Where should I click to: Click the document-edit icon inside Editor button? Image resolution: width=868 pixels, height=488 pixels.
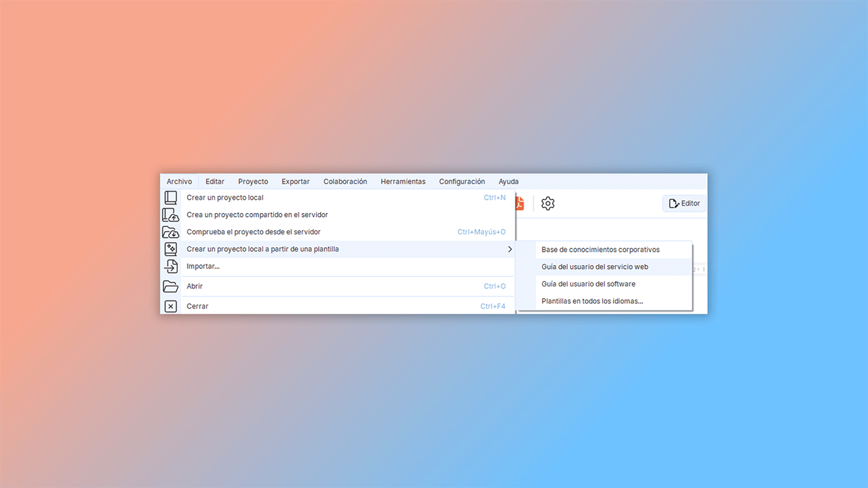coord(672,203)
